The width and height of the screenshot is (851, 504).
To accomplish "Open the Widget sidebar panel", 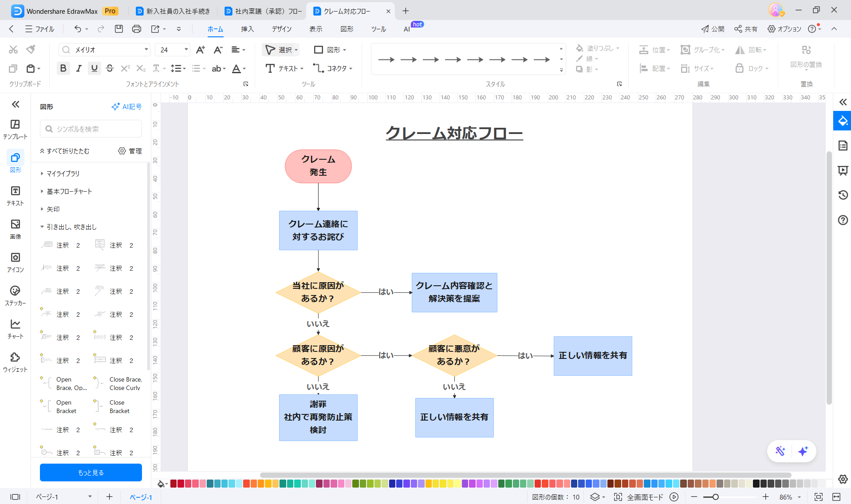I will tap(15, 362).
